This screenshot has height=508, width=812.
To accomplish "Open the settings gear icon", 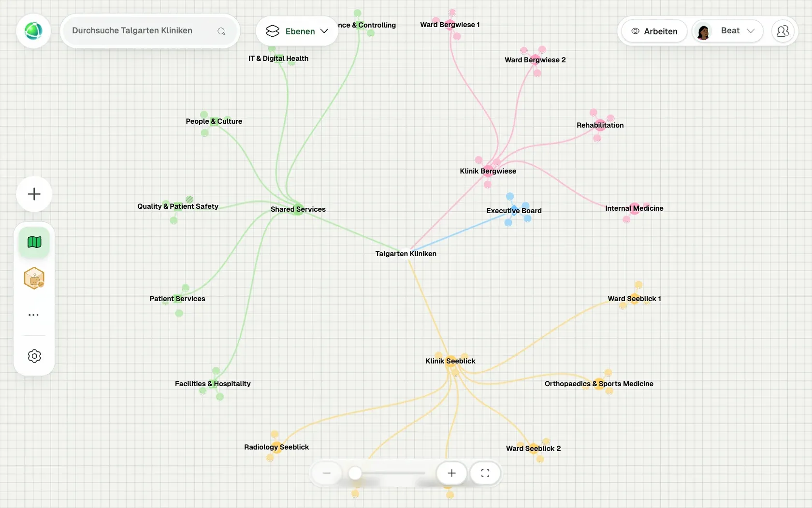I will click(34, 356).
